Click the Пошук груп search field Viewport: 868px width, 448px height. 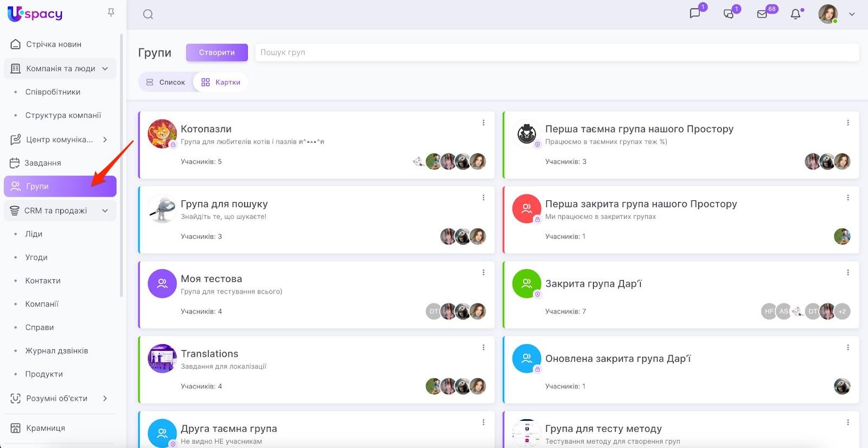[x=557, y=53]
